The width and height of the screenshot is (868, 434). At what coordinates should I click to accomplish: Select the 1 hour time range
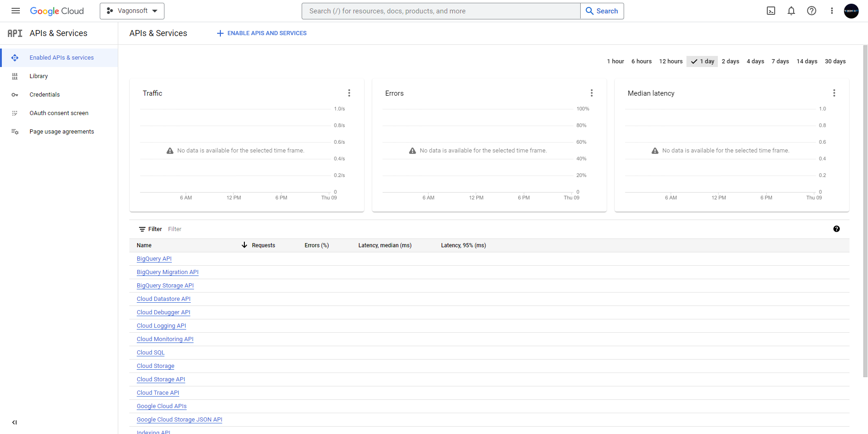[615, 61]
